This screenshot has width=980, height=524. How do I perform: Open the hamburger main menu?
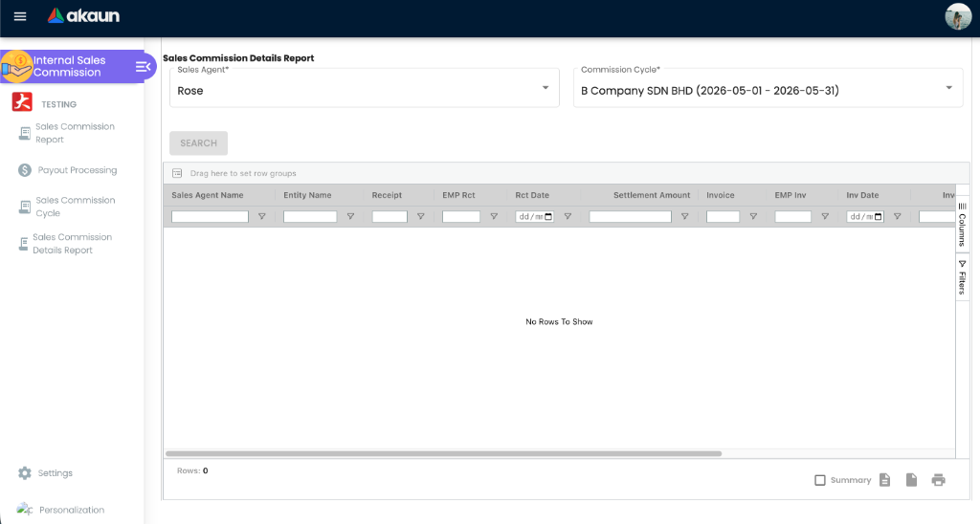(20, 16)
